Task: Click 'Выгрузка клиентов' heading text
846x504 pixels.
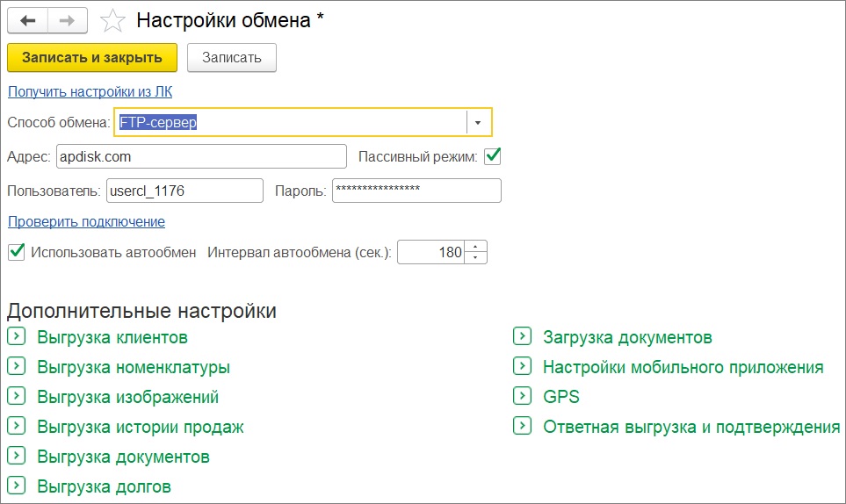Action: 112,337
